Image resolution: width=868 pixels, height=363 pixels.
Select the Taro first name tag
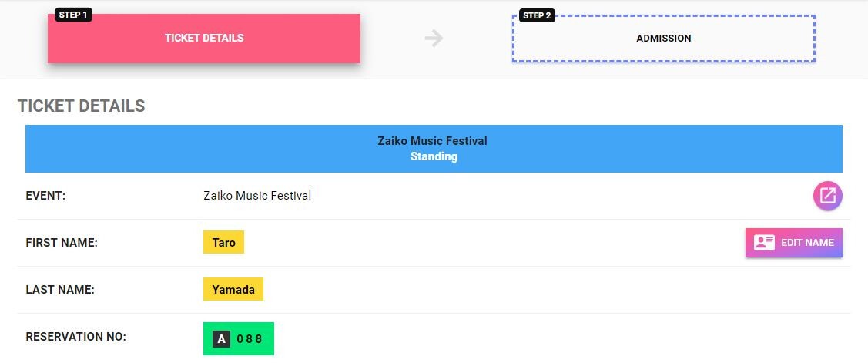223,242
